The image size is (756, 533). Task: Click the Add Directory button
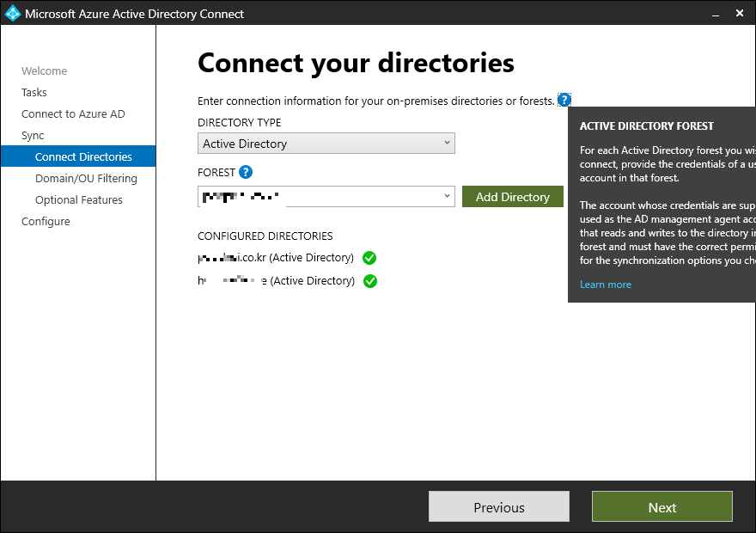click(513, 197)
